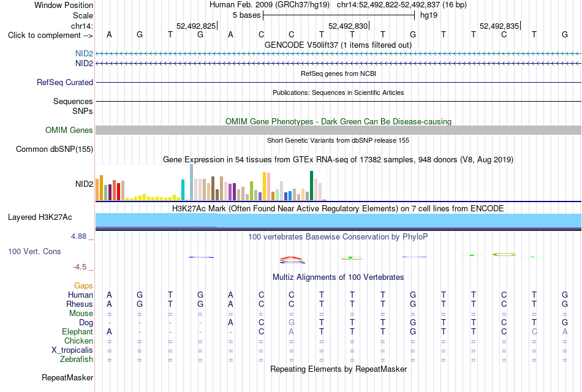Screen dimensions: 582x392
Task: Select the Human species label
Action: 80,295
